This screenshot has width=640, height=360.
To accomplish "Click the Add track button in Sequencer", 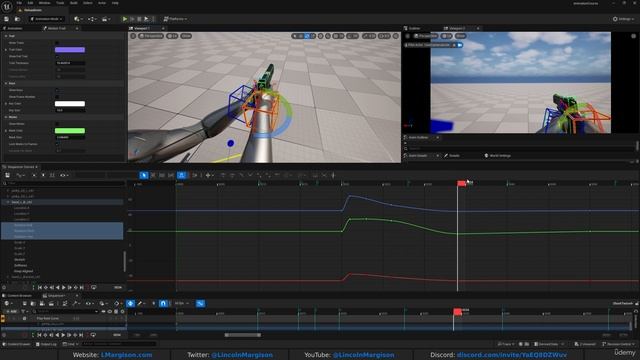I will tap(11, 311).
